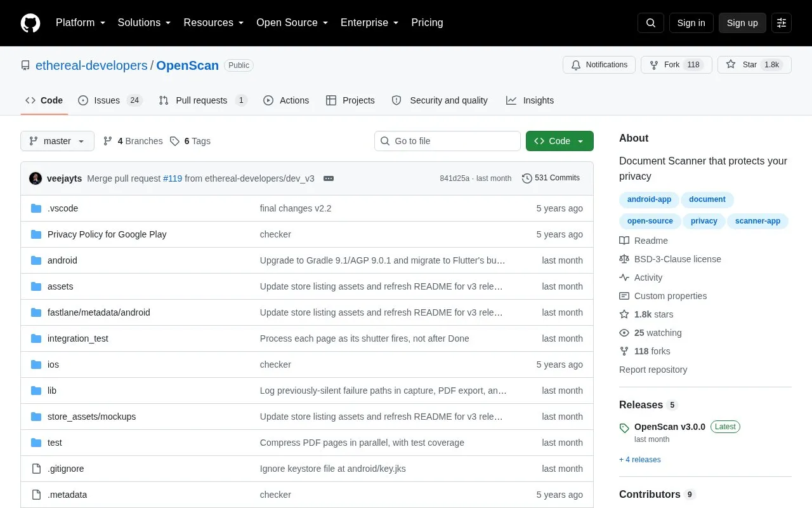Screen dimensions: 812x508
Task: Open the Insights tab
Action: (x=530, y=100)
